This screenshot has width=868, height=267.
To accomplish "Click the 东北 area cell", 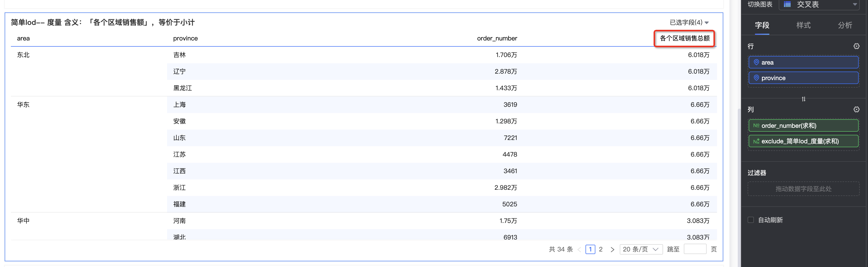I will pos(23,55).
